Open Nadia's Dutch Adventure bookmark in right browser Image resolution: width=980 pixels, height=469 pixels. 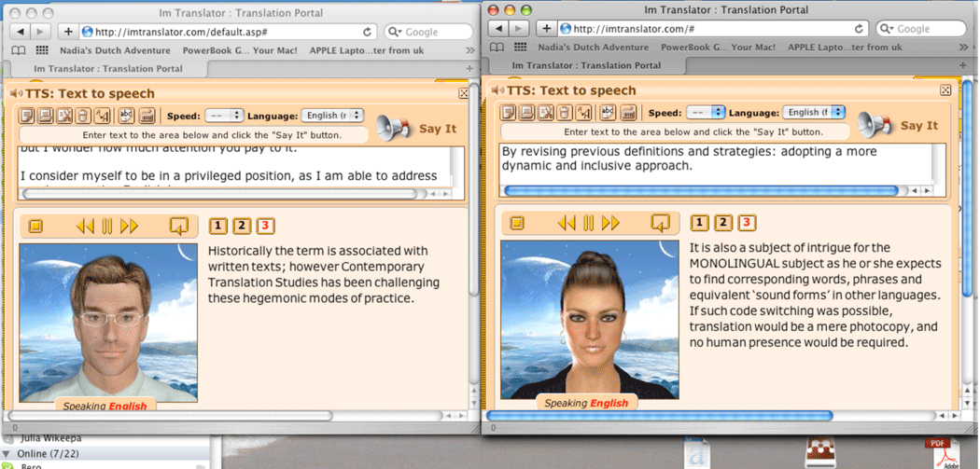593,48
